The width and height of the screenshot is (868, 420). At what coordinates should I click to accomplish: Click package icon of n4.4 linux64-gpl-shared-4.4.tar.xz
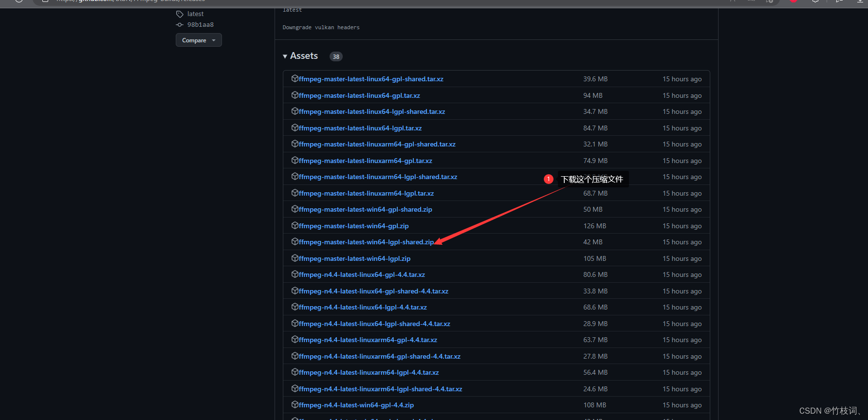click(295, 291)
